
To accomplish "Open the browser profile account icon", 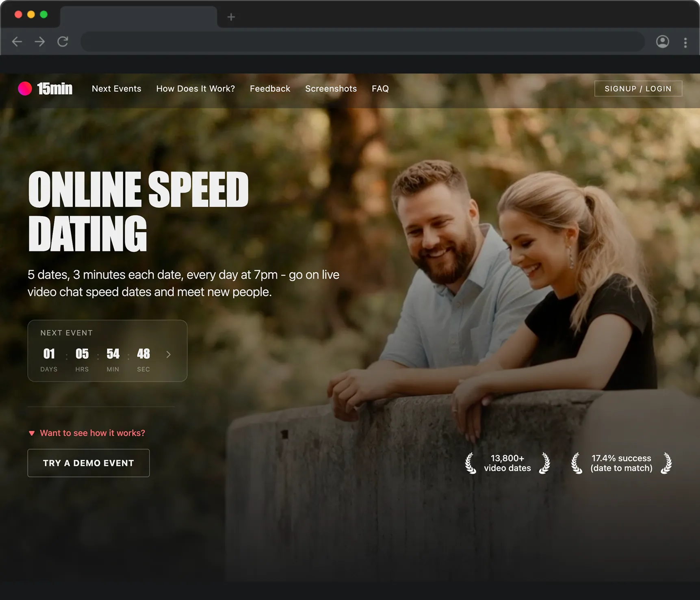I will tap(663, 41).
